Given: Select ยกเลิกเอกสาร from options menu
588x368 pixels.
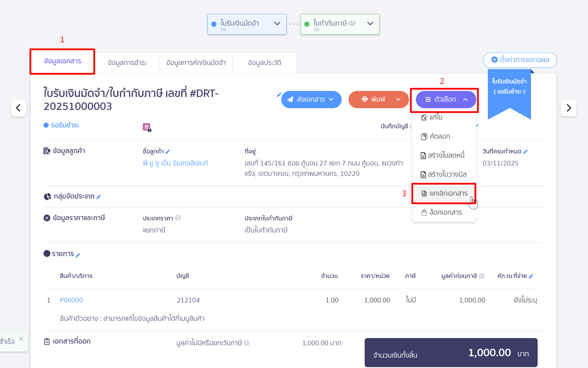Looking at the screenshot, I should (444, 193).
